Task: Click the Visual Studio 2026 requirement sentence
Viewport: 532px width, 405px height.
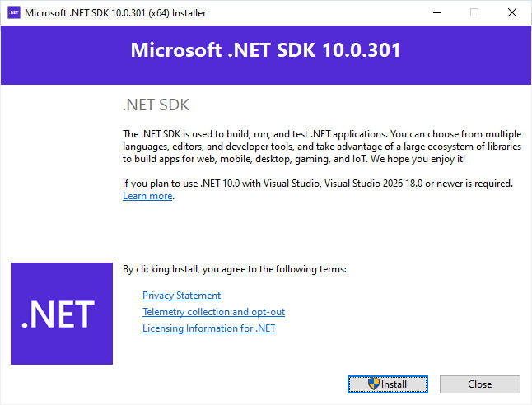Action: (318, 184)
